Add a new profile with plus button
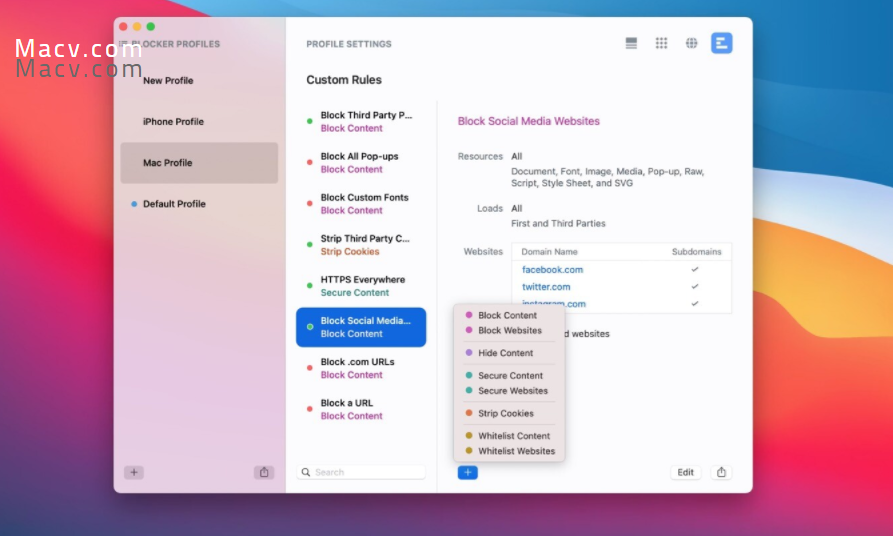Image resolution: width=893 pixels, height=536 pixels. (x=134, y=472)
